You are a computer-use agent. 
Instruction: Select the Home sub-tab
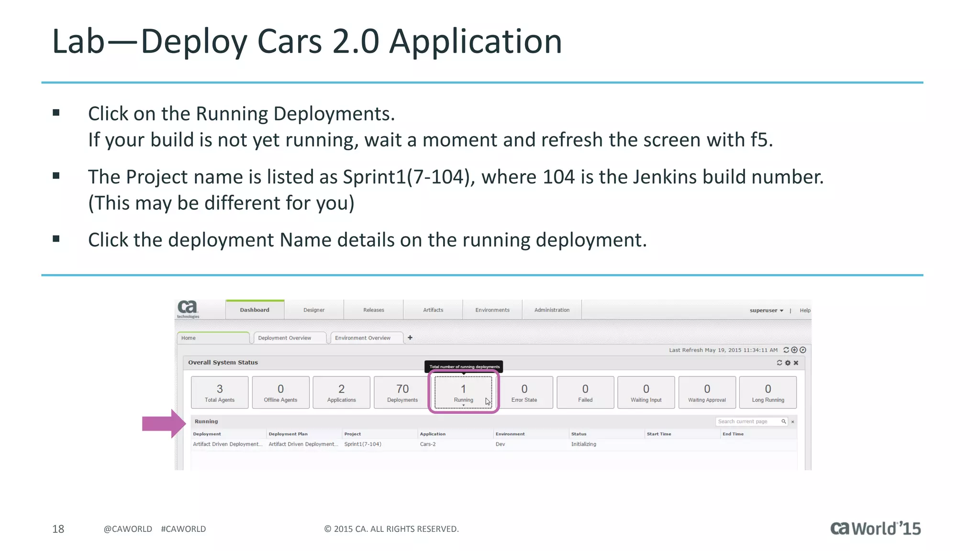[213, 338]
